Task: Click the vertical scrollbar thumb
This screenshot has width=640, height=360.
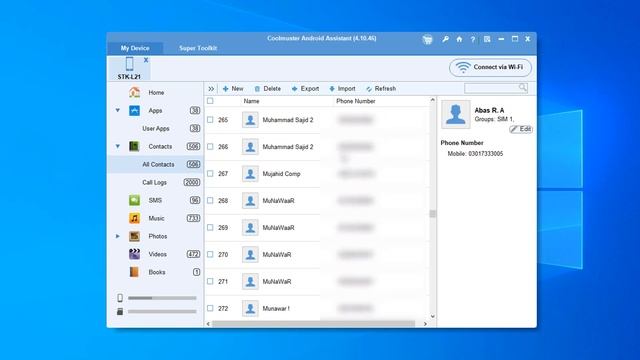Action: click(x=433, y=214)
